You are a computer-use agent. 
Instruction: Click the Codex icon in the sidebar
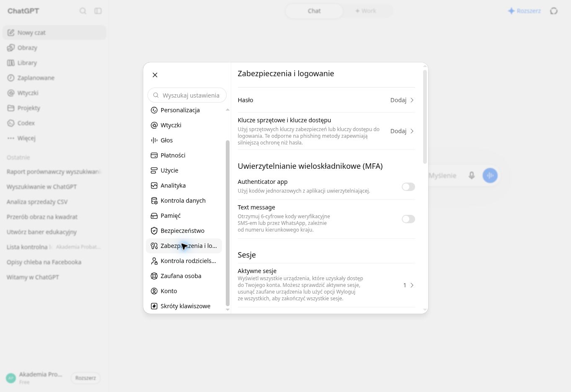tap(11, 123)
